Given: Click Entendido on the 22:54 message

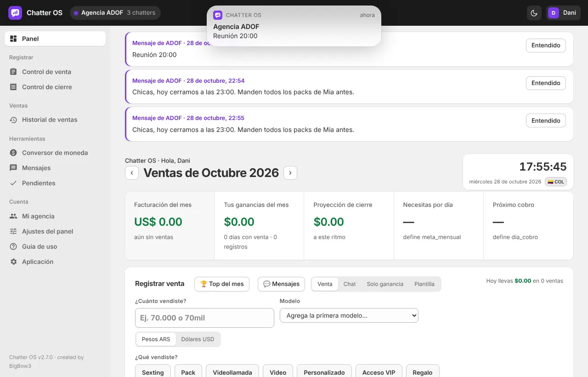Looking at the screenshot, I should point(546,83).
